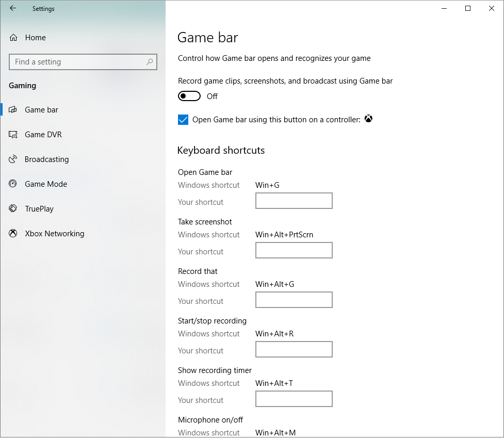Click the Home house icon

pyautogui.click(x=13, y=38)
